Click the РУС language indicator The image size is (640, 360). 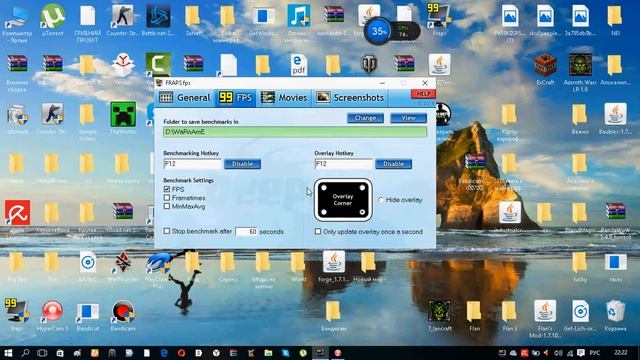(x=595, y=353)
